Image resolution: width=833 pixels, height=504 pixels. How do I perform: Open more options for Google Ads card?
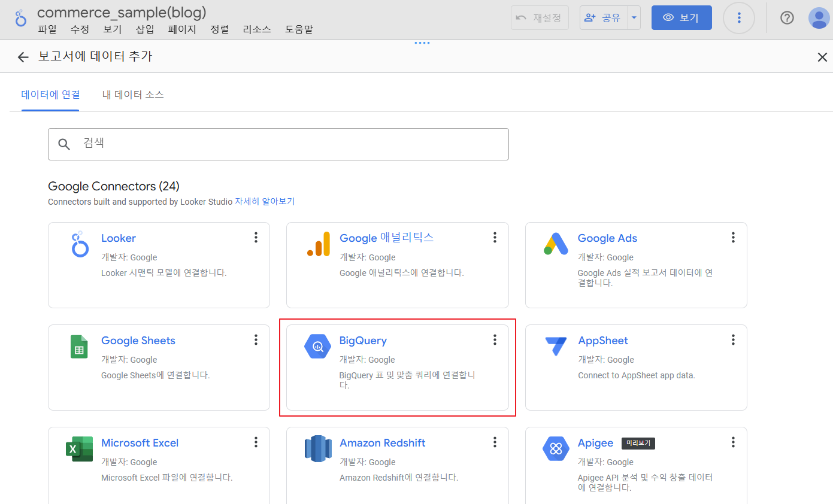pos(733,238)
